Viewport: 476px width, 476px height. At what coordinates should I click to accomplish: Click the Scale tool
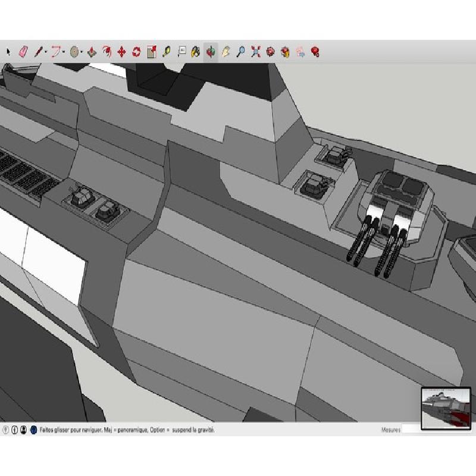(x=151, y=52)
